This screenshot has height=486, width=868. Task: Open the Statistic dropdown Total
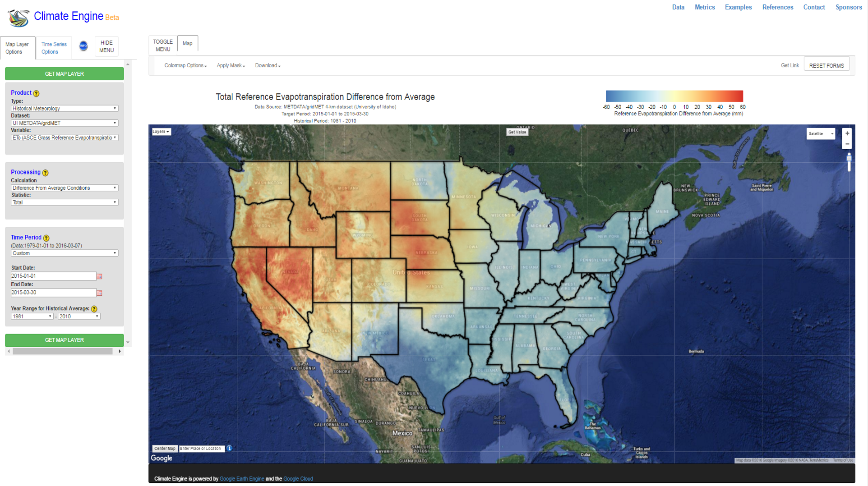click(65, 202)
